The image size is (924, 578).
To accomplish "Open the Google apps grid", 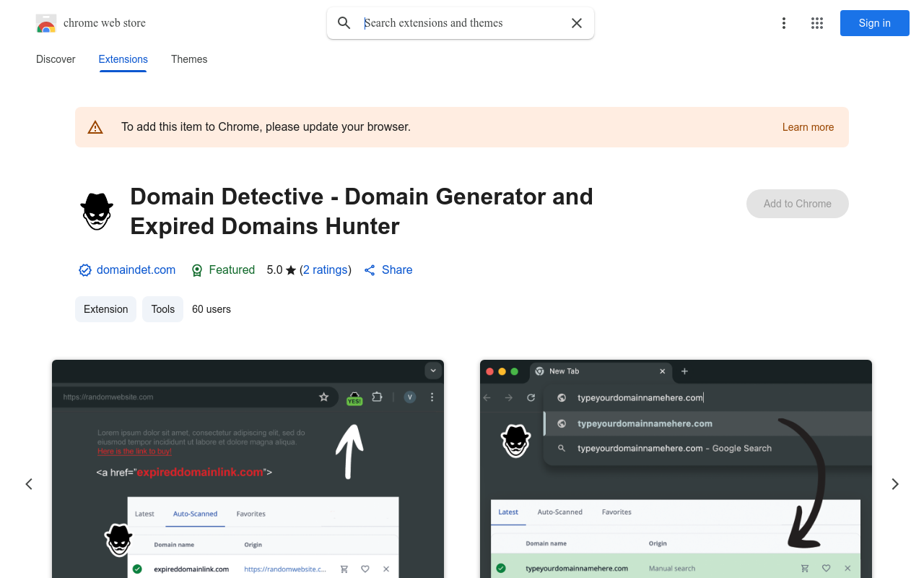I will [x=817, y=23].
